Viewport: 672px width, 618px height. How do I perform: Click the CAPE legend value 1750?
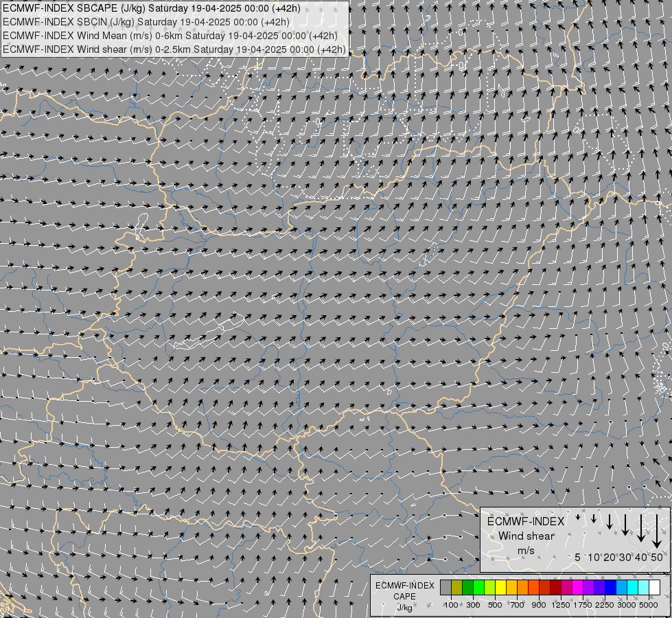pyautogui.click(x=583, y=605)
